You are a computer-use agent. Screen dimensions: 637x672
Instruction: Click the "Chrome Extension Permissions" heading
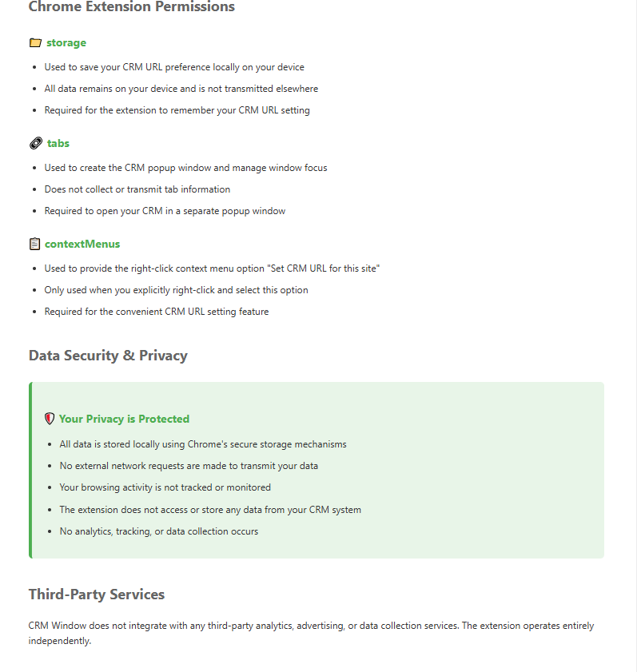click(132, 7)
